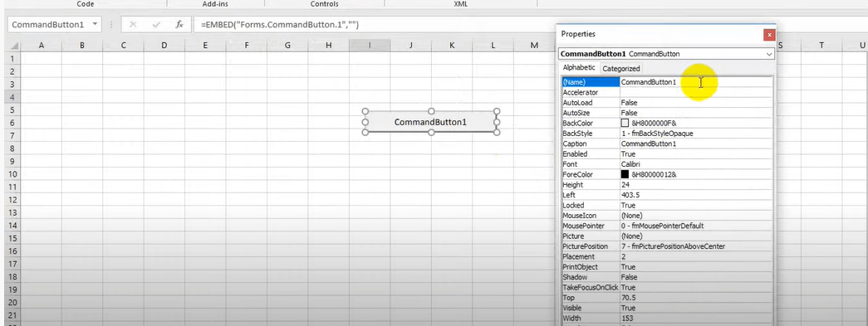Click the bottom-right resize handle of CommandButton1
This screenshot has height=326, width=868.
(x=497, y=133)
